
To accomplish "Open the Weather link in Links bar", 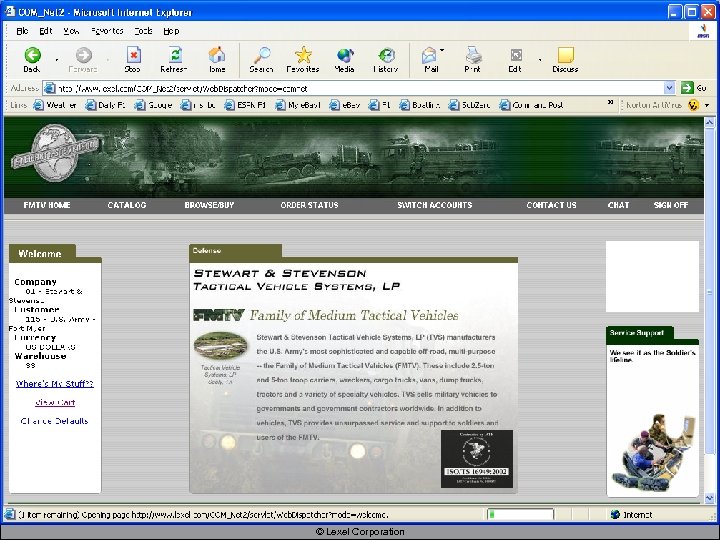I will (55, 105).
